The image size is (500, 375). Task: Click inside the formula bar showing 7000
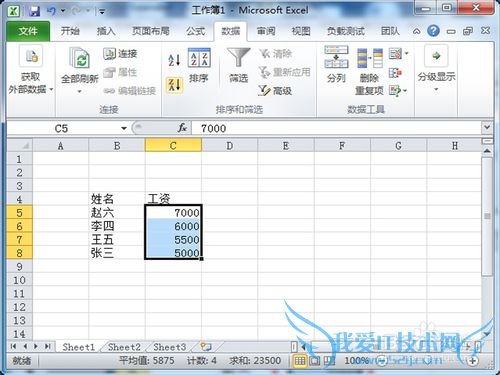click(x=336, y=128)
